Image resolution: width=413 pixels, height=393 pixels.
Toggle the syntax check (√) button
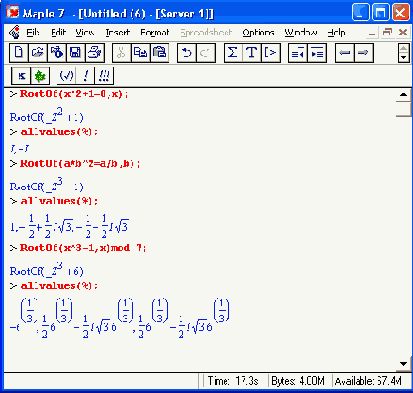pos(66,76)
